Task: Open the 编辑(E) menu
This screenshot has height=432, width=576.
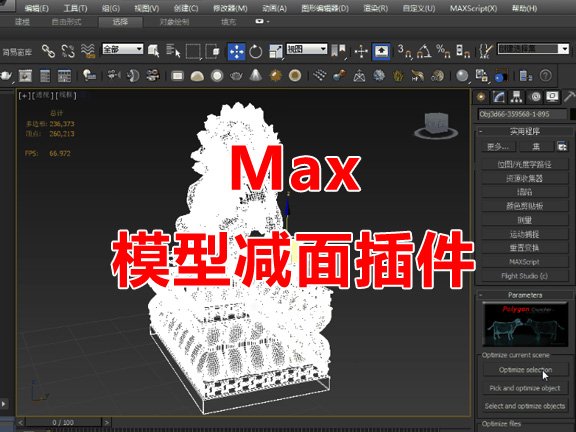Action: coord(36,8)
